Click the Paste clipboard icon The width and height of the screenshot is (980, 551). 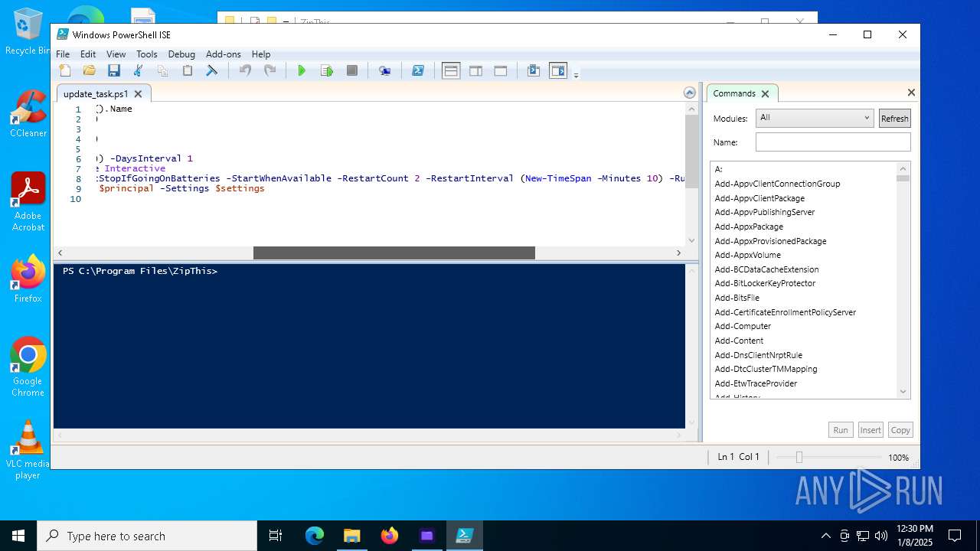187,70
